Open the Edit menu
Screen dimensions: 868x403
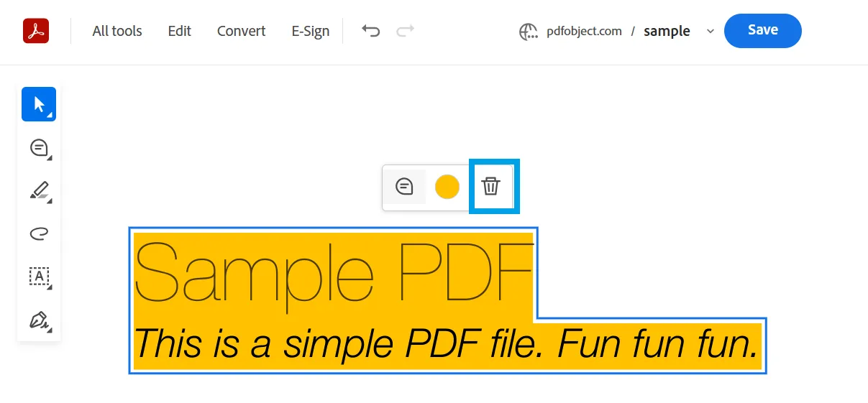tap(180, 31)
